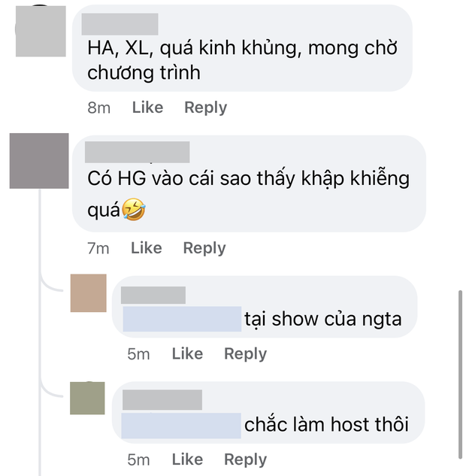466x476 pixels.
Task: Like the "tại show của ngta" reply
Action: point(187,353)
